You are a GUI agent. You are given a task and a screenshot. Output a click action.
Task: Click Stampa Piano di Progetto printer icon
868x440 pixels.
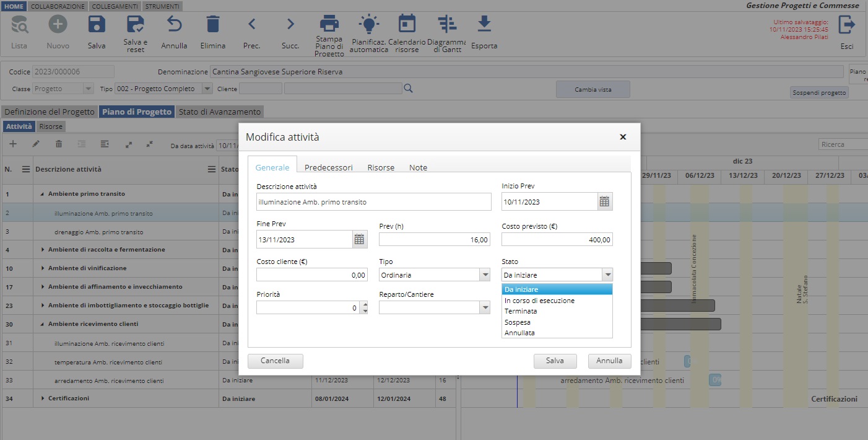coord(329,25)
